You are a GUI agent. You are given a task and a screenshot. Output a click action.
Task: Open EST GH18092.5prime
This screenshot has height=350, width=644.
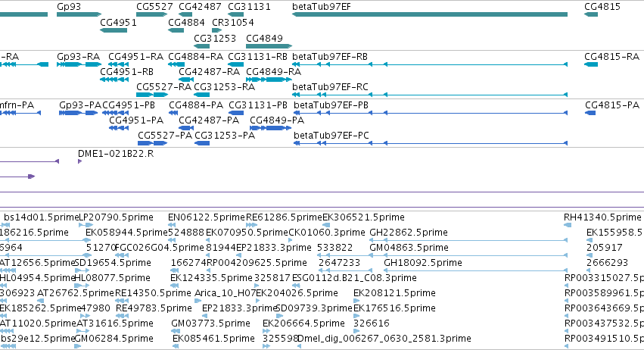[475, 270]
